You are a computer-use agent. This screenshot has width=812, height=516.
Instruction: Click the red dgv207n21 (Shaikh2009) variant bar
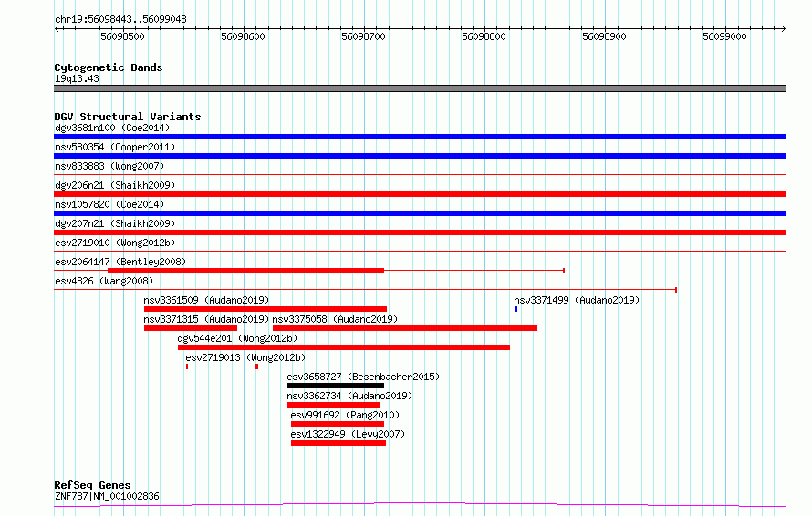click(x=420, y=232)
